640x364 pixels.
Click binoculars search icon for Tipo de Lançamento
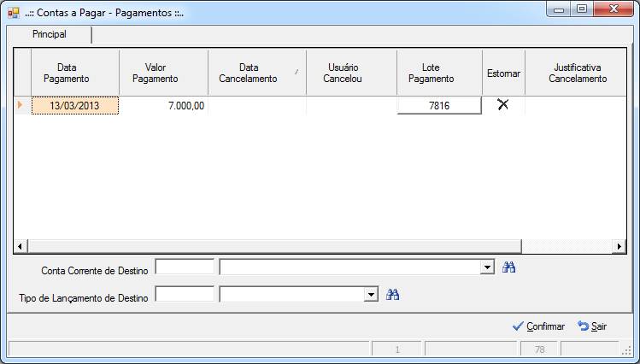point(392,295)
